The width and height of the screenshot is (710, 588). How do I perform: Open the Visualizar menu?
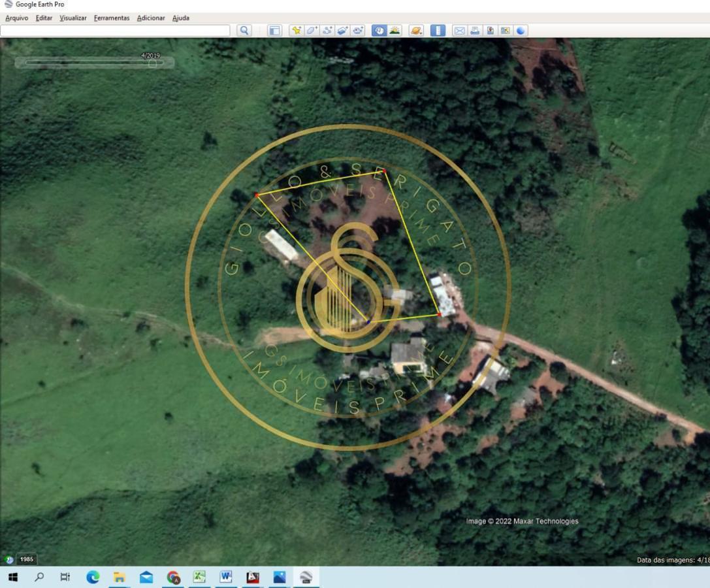[x=73, y=18]
